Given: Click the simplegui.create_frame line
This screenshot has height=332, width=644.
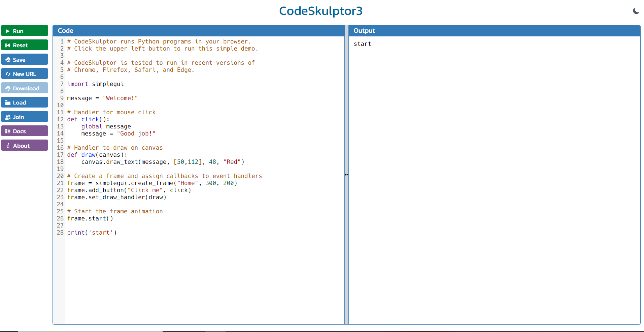Looking at the screenshot, I should click(152, 183).
